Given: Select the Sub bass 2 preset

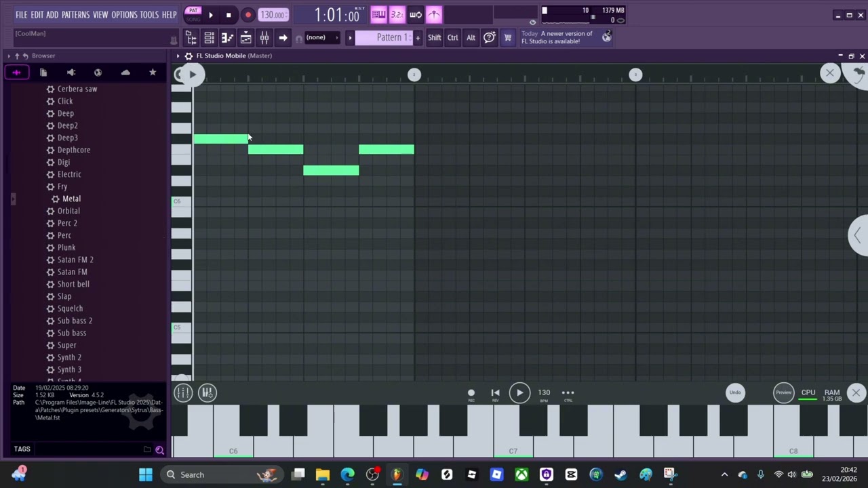Looking at the screenshot, I should pyautogui.click(x=75, y=321).
